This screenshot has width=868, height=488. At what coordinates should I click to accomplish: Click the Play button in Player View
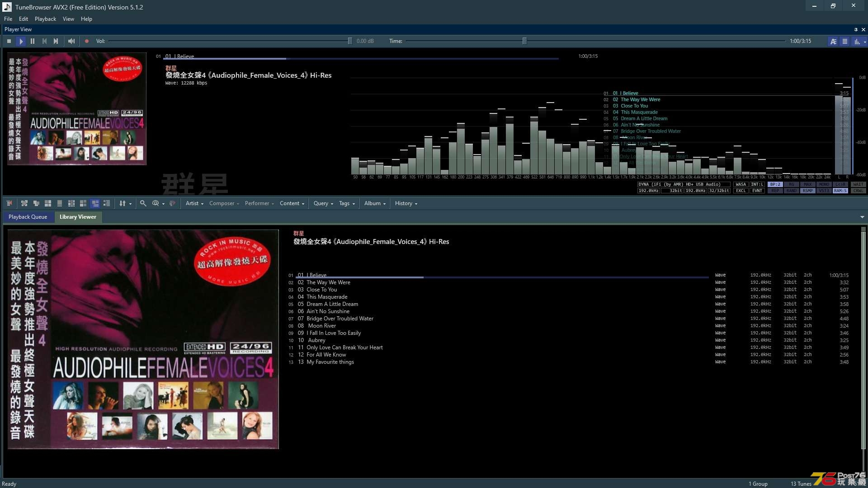(21, 41)
